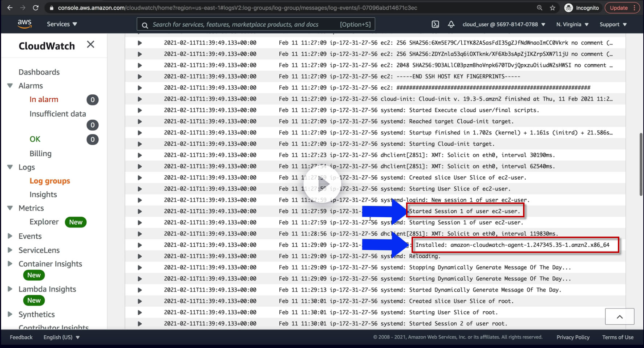The image size is (644, 348).
Task: Open the CloudShell terminal icon
Action: pos(435,24)
